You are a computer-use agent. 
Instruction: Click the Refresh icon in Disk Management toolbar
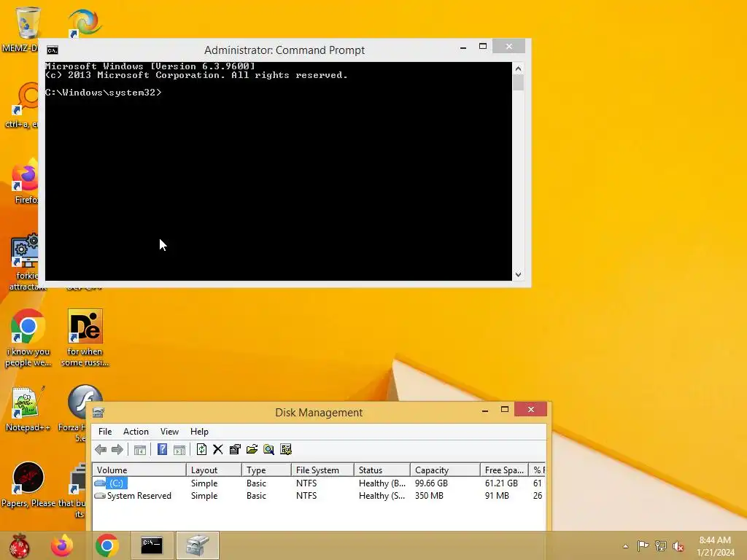(201, 449)
